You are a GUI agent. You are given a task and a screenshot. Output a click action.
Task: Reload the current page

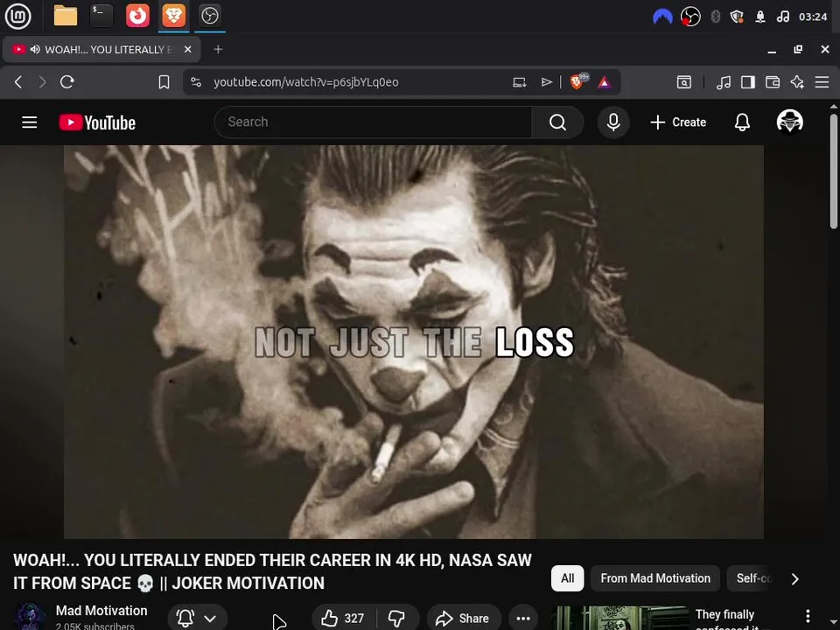tap(67, 82)
